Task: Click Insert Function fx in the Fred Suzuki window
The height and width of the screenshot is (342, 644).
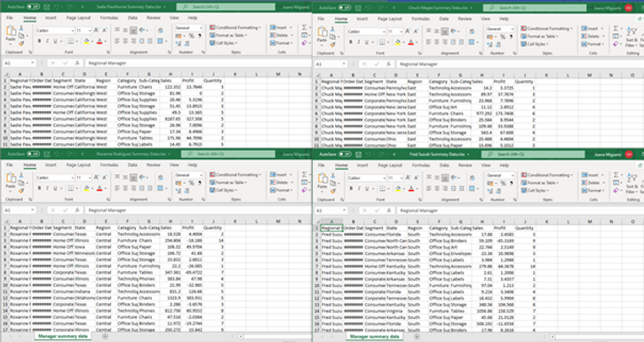Action: click(x=388, y=211)
